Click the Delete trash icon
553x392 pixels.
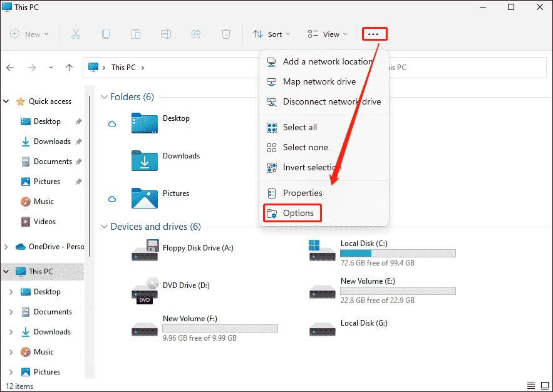coord(226,34)
